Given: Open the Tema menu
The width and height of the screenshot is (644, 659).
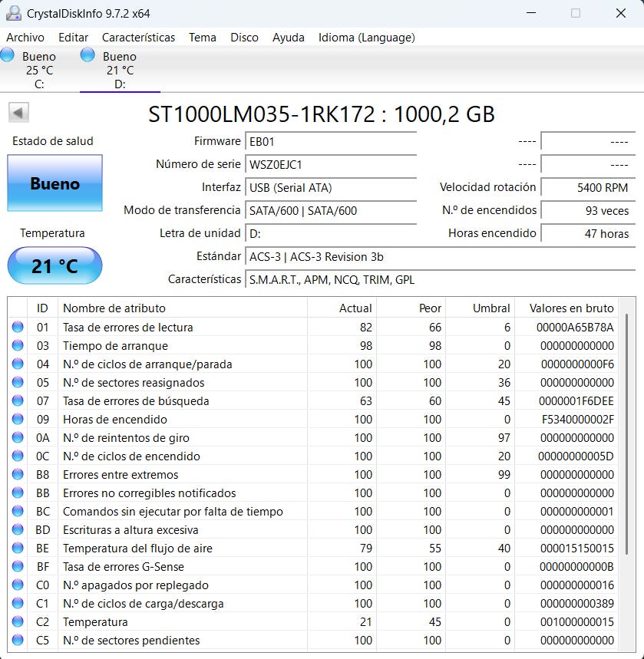Looking at the screenshot, I should point(203,37).
